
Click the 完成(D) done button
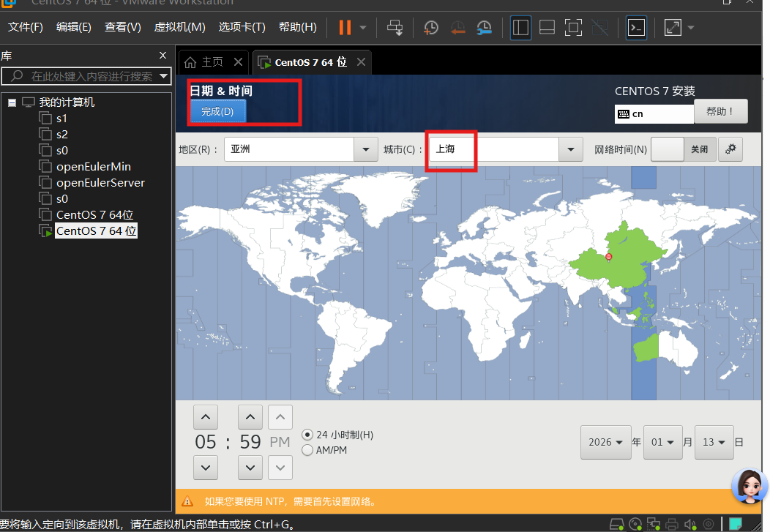coord(217,111)
